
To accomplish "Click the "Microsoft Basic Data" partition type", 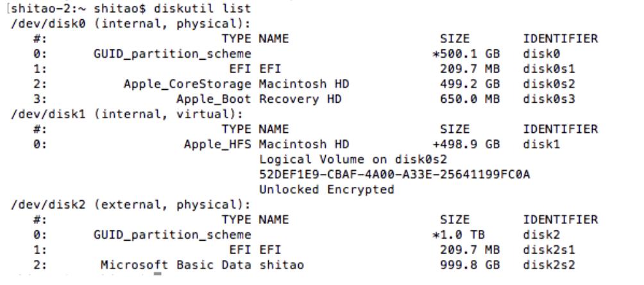I will coord(178,263).
